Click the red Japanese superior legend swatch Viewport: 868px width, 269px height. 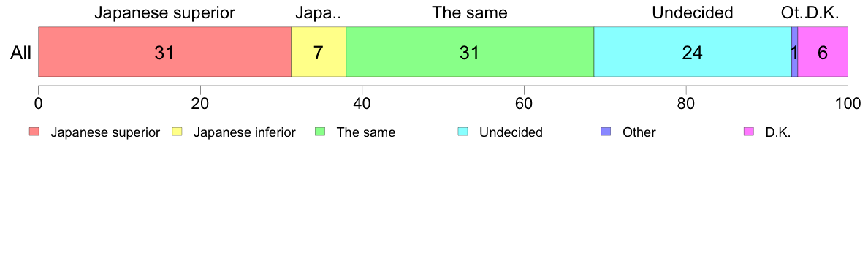click(x=34, y=132)
